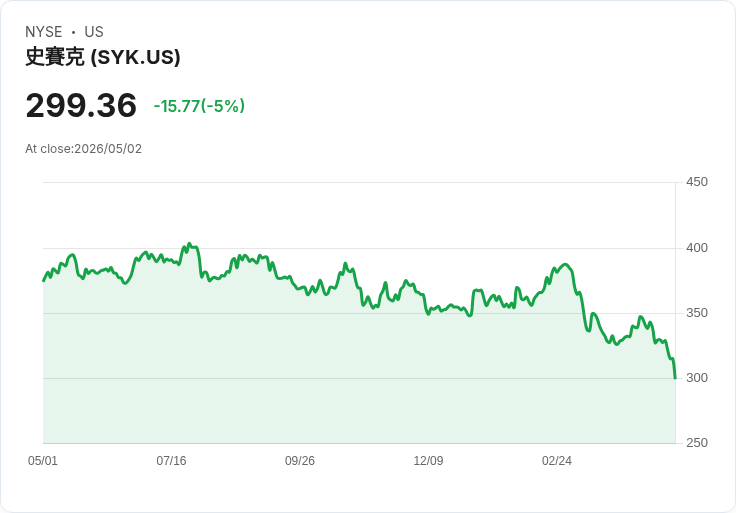Click the 350 price axis label
The height and width of the screenshot is (513, 736).
click(x=697, y=313)
